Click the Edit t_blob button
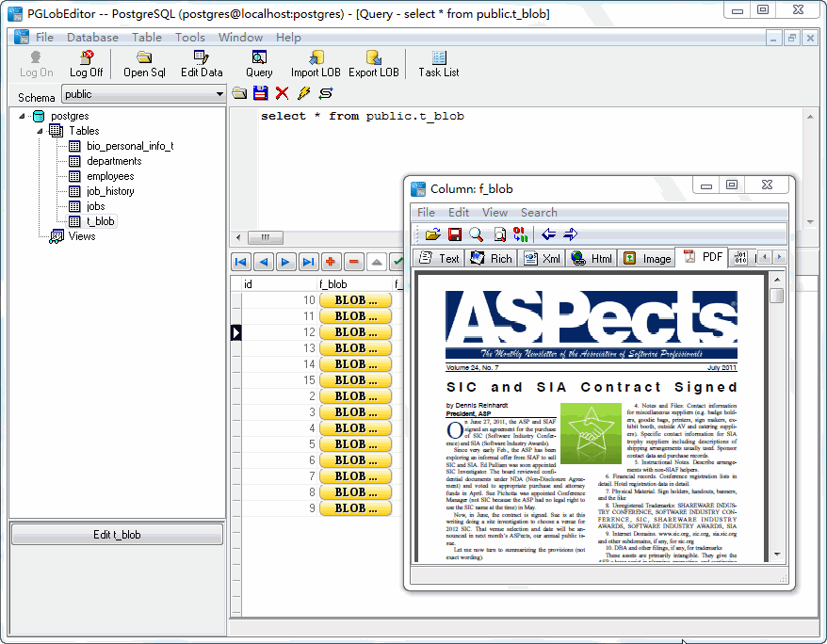The image size is (827, 644). click(117, 535)
